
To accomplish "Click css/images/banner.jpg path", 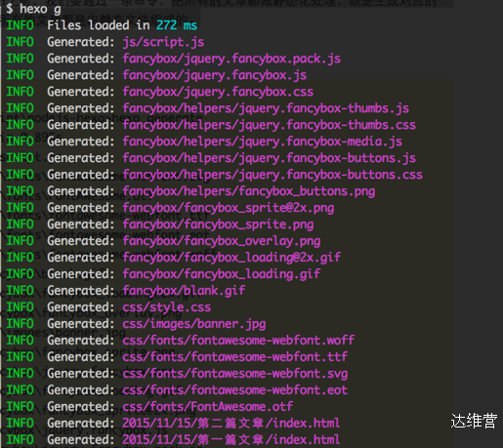I will [194, 324].
